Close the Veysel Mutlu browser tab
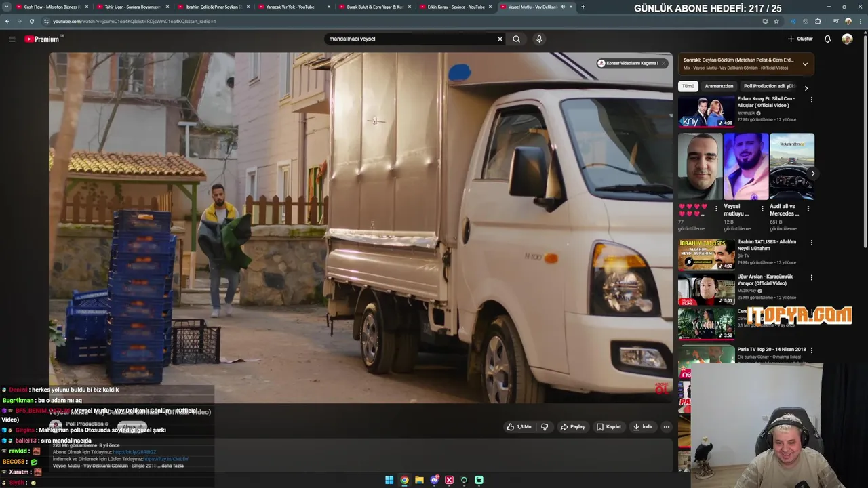Viewport: 868px width, 488px height. click(571, 7)
